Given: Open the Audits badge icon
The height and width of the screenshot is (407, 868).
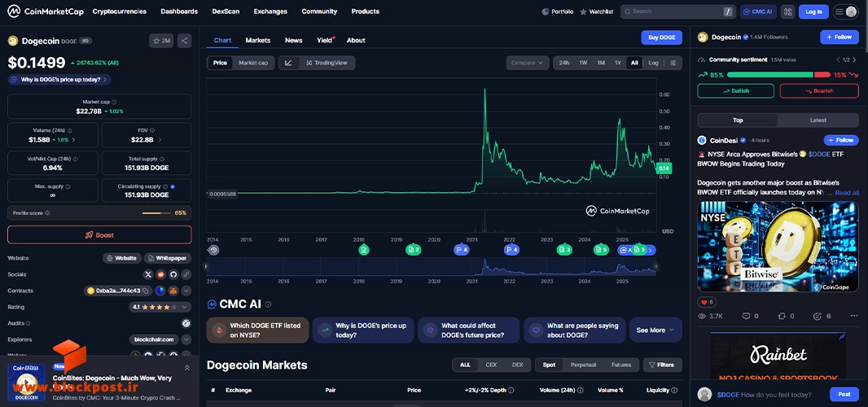Looking at the screenshot, I should point(186,323).
